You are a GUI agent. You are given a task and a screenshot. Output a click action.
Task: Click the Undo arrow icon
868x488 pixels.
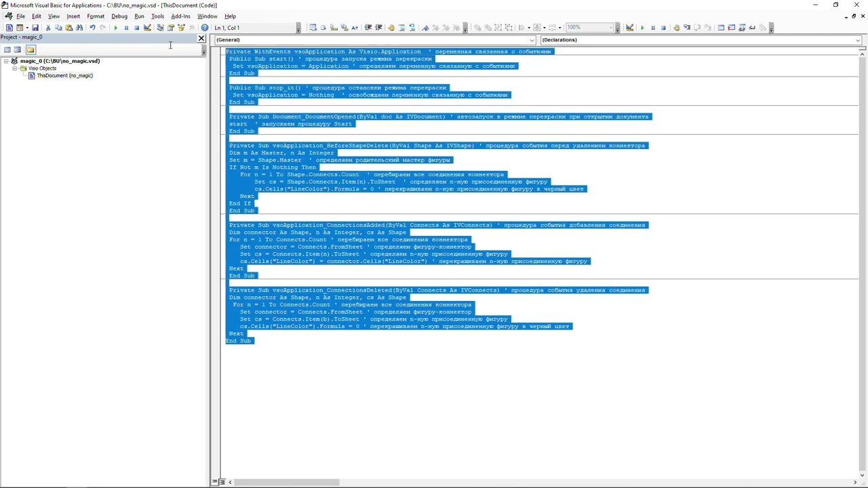92,28
